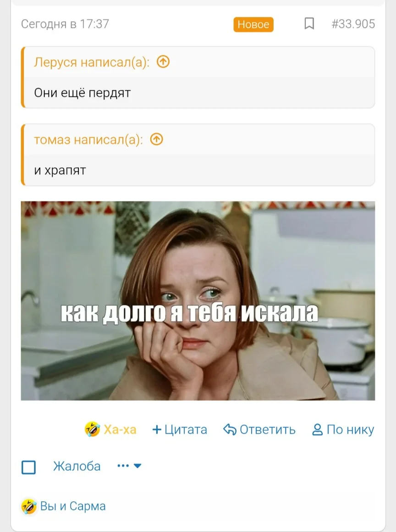This screenshot has width=396, height=532.
Task: Jump to томаз's original post via arrow icon
Action: [157, 139]
